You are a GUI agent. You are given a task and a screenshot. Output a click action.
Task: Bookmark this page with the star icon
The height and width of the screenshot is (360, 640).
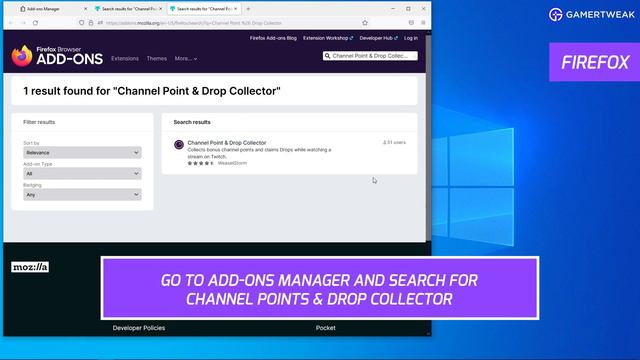tap(365, 23)
